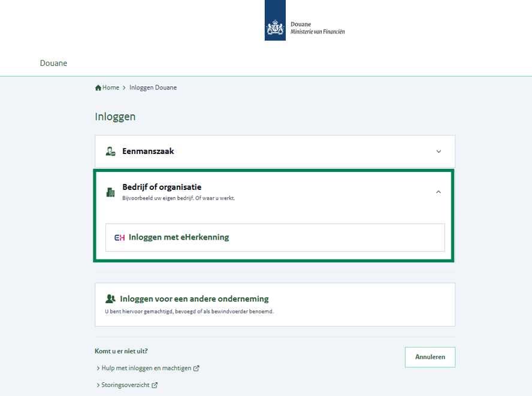This screenshot has height=396, width=532.
Task: Click the Eenmanszaak person icon
Action: coord(110,152)
